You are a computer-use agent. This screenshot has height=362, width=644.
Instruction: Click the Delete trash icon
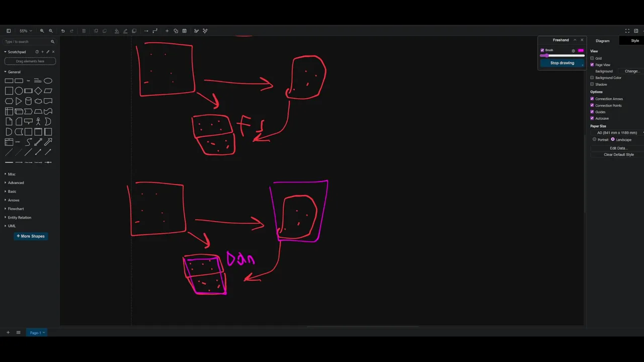[x=84, y=31]
